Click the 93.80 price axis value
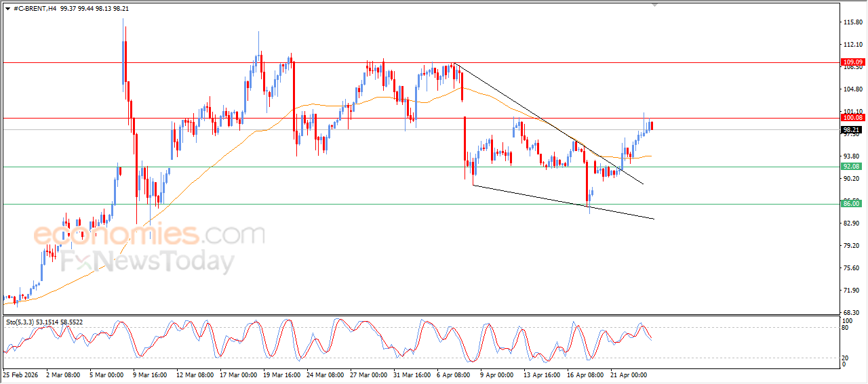This screenshot has width=868, height=384. [x=852, y=156]
